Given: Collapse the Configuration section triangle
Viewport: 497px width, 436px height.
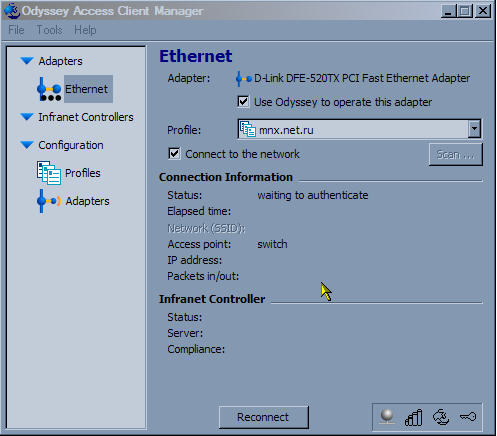Looking at the screenshot, I should point(27,145).
